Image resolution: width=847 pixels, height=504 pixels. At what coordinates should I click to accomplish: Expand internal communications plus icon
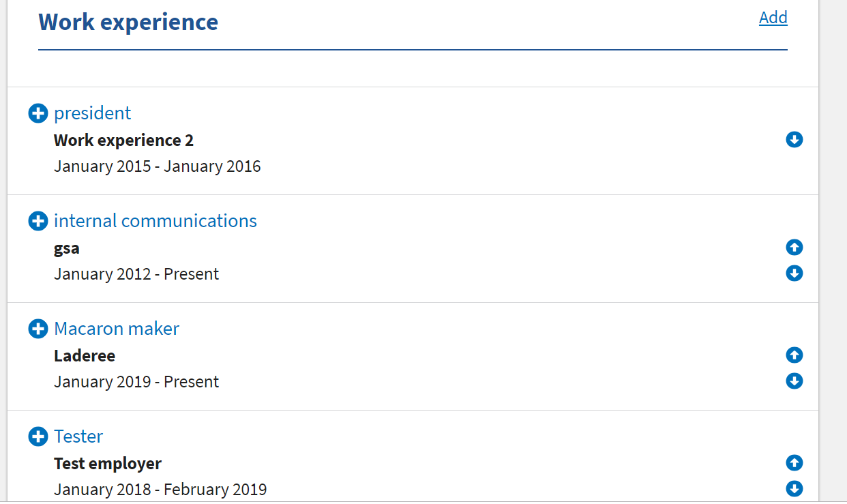[x=38, y=221]
